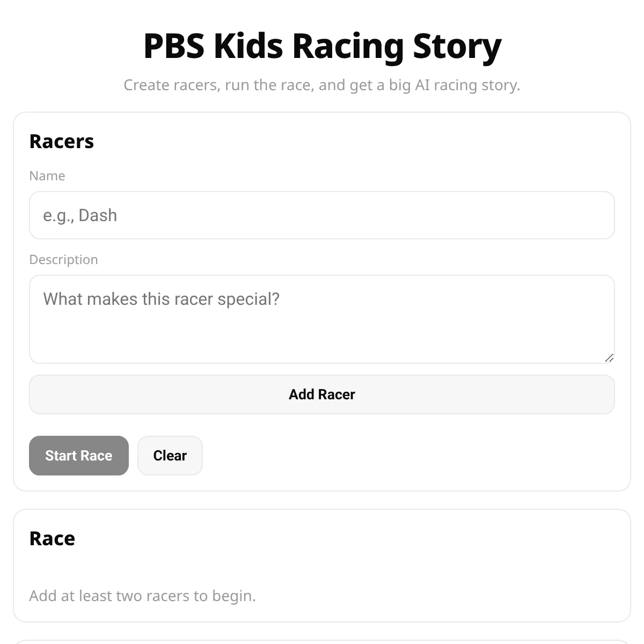Click the word 'Story' in the page title
This screenshot has width=644, height=644.
pyautogui.click(x=457, y=46)
